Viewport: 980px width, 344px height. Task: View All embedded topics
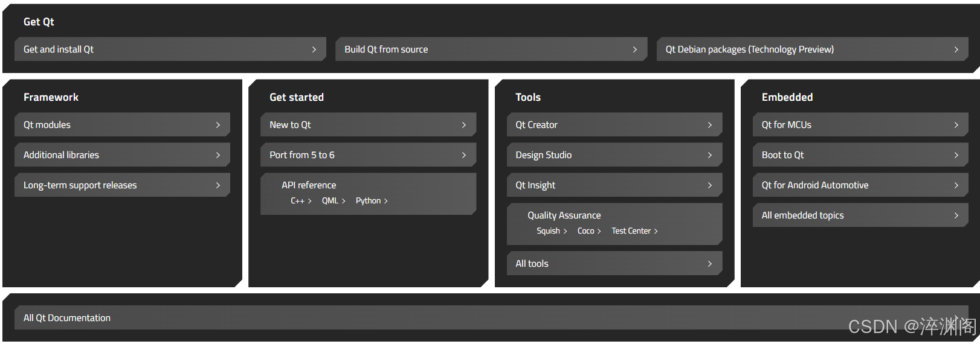(860, 215)
